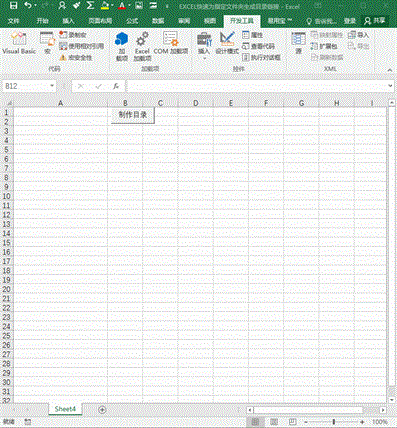Open the Excel Add-ins (Excel 加载项) icon
This screenshot has height=428, width=397.
click(142, 46)
